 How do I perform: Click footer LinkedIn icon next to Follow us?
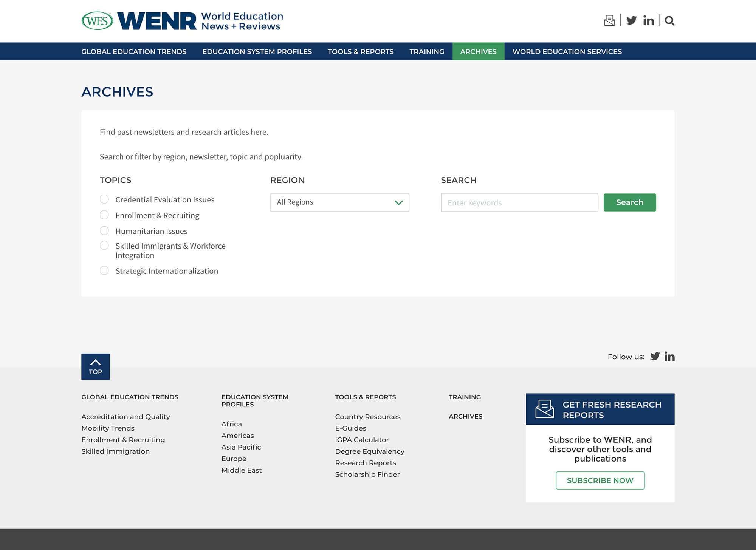tap(669, 356)
